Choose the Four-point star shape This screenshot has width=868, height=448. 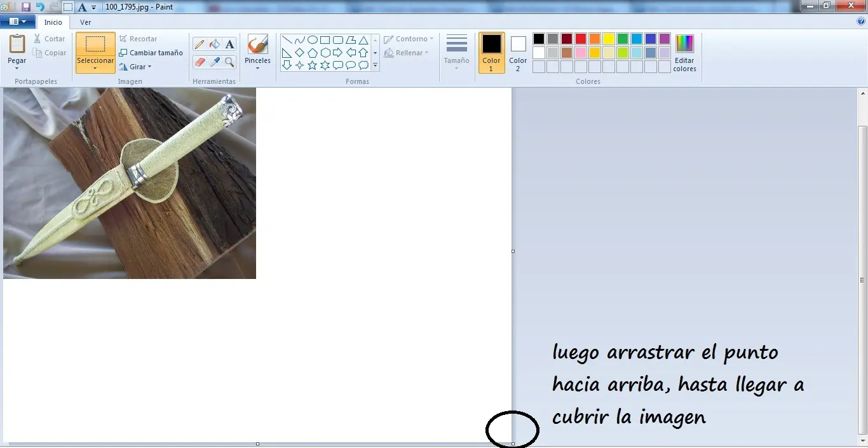click(299, 65)
